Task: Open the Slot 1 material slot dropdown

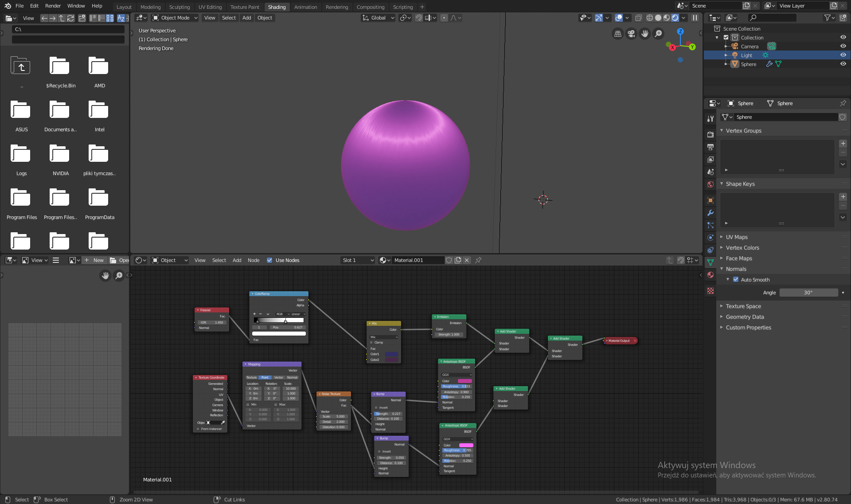Action: coord(358,260)
